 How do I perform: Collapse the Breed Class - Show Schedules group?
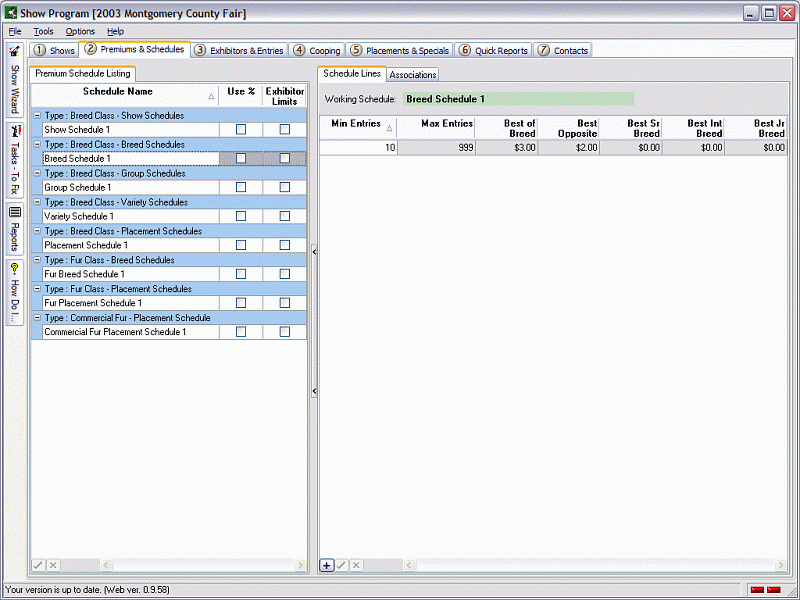coord(39,115)
